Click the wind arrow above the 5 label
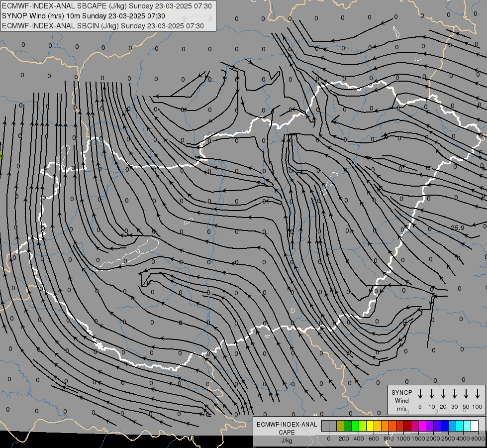The height and width of the screenshot is (448, 487). (420, 394)
